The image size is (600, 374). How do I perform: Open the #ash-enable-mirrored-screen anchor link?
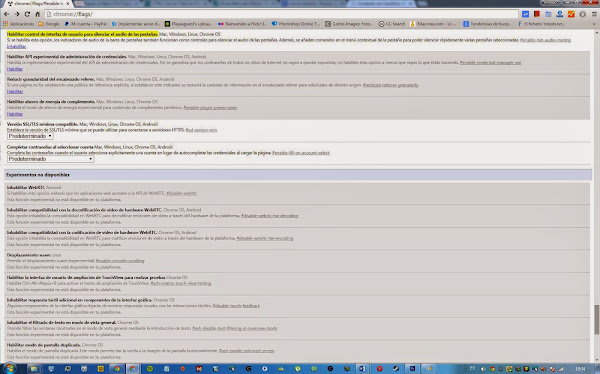[x=246, y=351]
